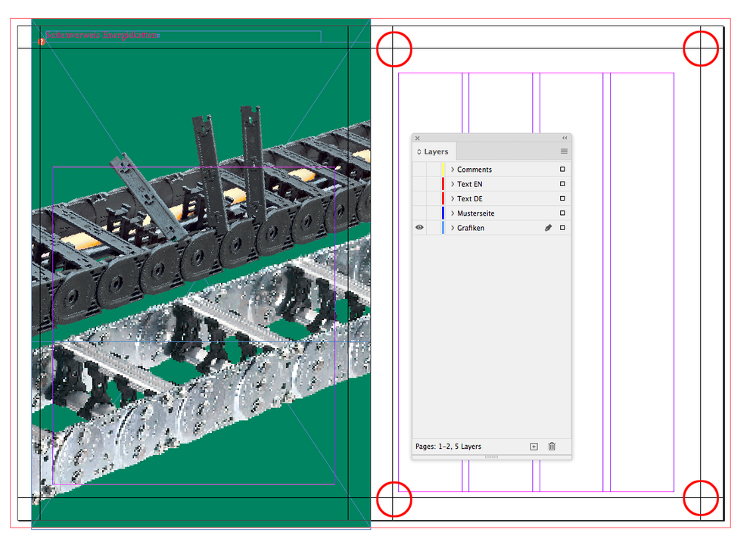
Task: Show the Musterseite layer via its visibility box
Action: [x=419, y=213]
